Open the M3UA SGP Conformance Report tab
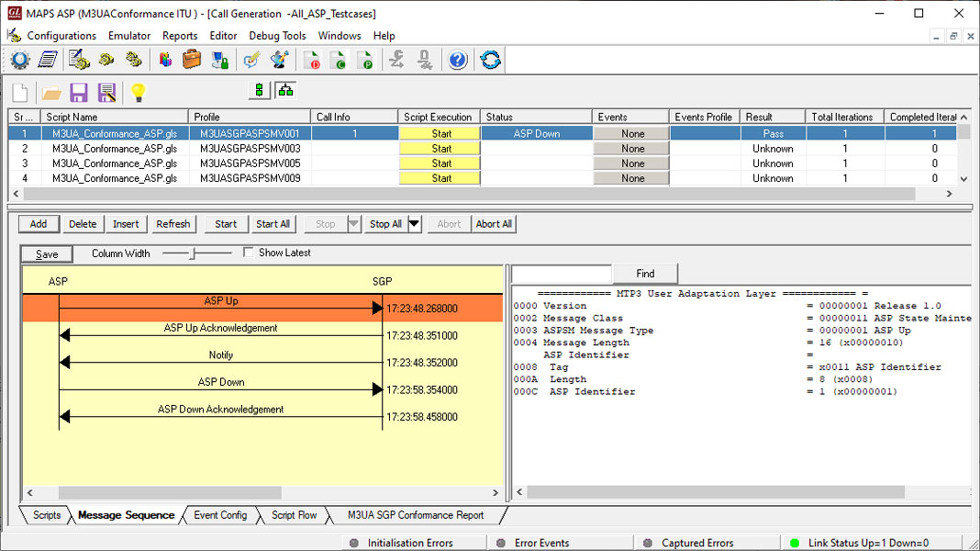The height and width of the screenshot is (551, 980). tap(416, 515)
